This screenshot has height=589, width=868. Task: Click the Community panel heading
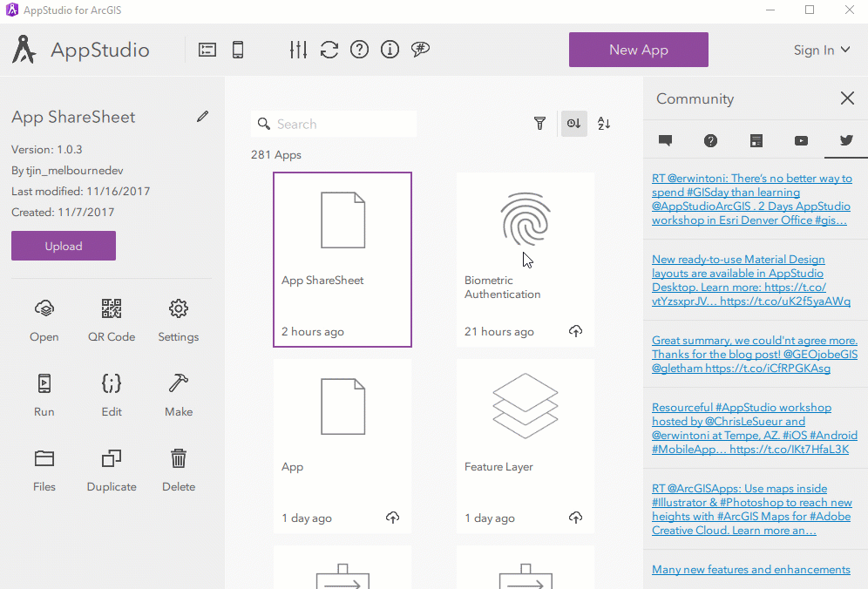[695, 98]
